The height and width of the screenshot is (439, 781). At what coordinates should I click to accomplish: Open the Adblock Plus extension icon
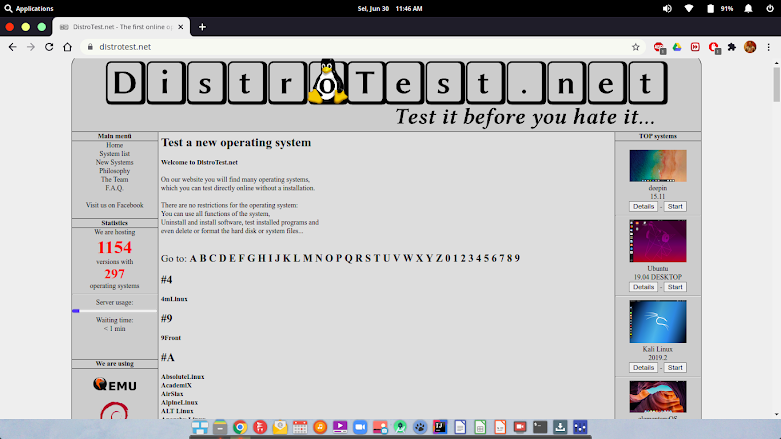pyautogui.click(x=659, y=47)
